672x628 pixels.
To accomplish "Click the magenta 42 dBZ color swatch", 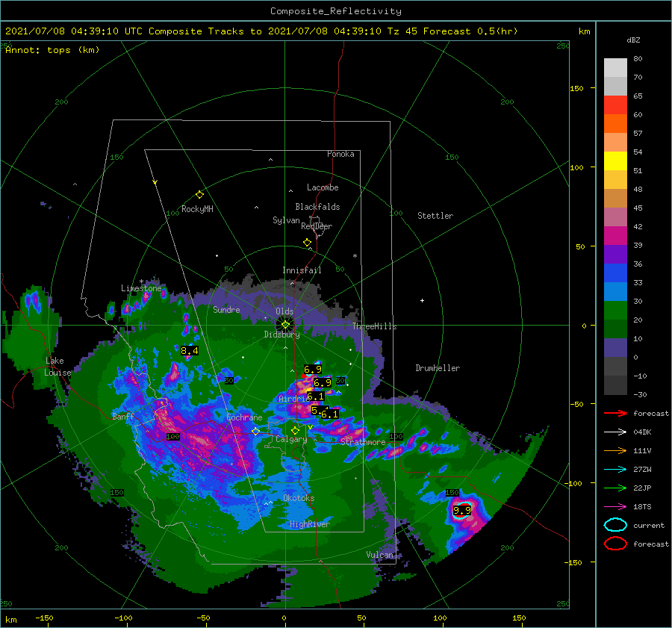I will 615,235.
